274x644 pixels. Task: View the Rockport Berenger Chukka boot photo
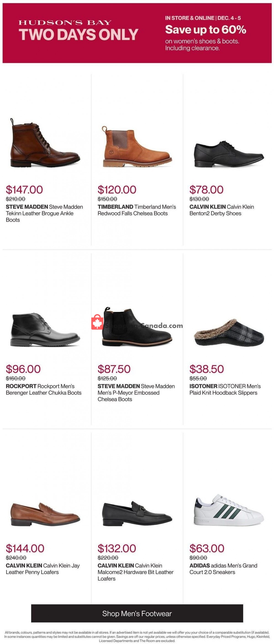point(45,330)
